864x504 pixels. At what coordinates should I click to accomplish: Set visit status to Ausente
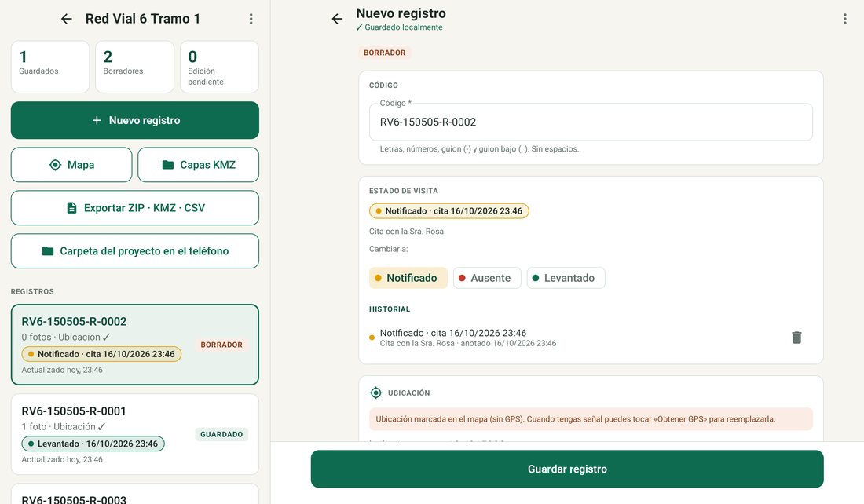(487, 278)
